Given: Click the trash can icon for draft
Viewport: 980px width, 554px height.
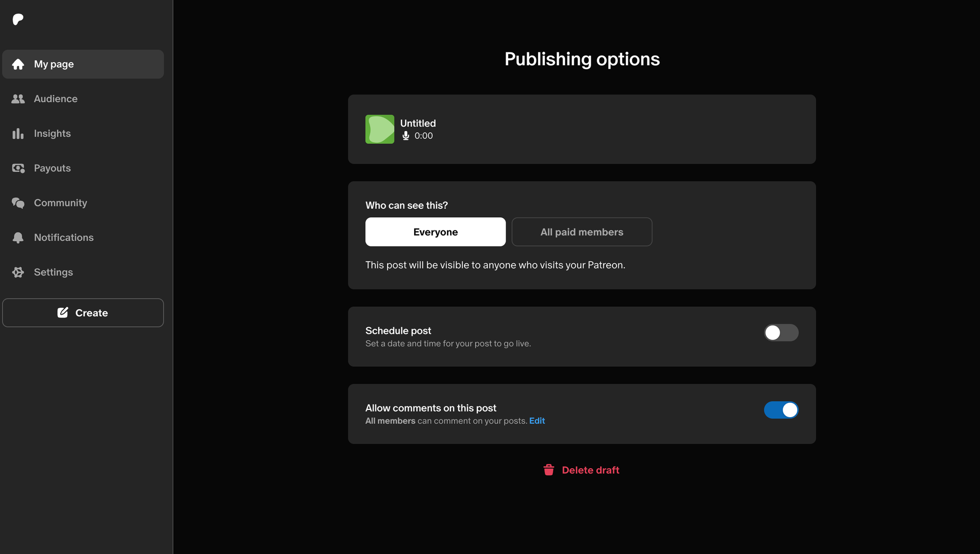Looking at the screenshot, I should (549, 470).
